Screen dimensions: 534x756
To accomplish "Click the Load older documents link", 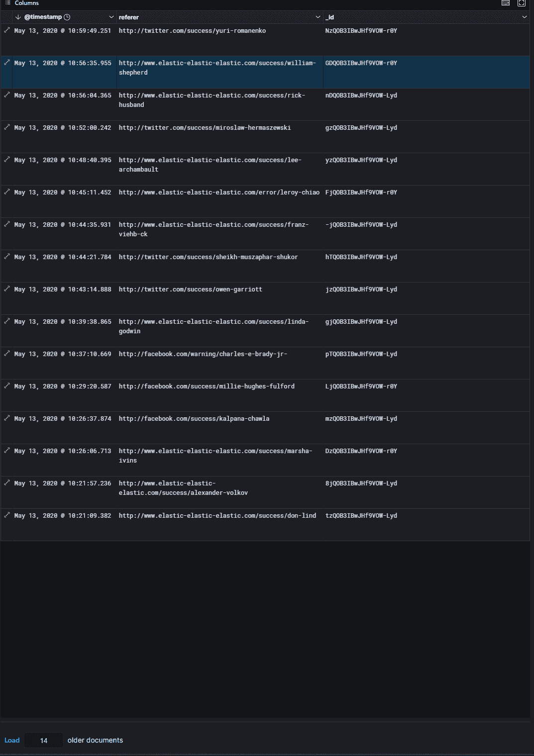I will [x=12, y=740].
